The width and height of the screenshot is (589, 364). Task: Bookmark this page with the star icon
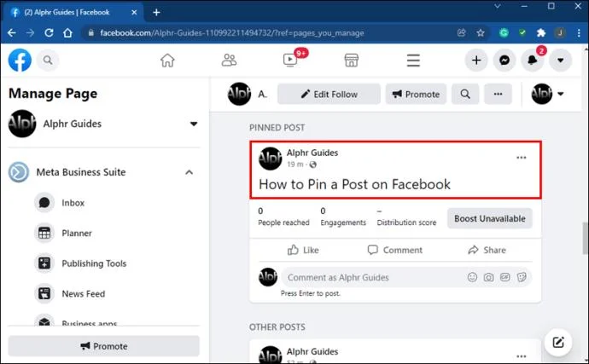481,33
